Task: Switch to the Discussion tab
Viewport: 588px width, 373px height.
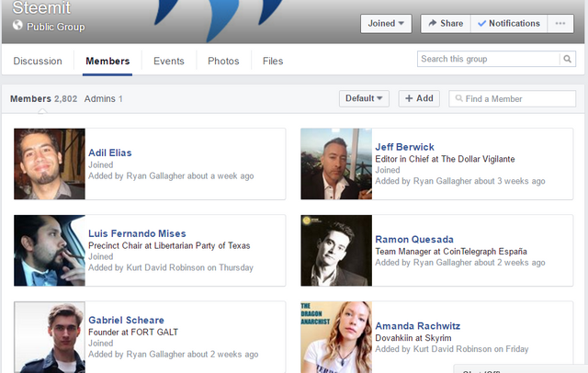Action: [x=38, y=62]
